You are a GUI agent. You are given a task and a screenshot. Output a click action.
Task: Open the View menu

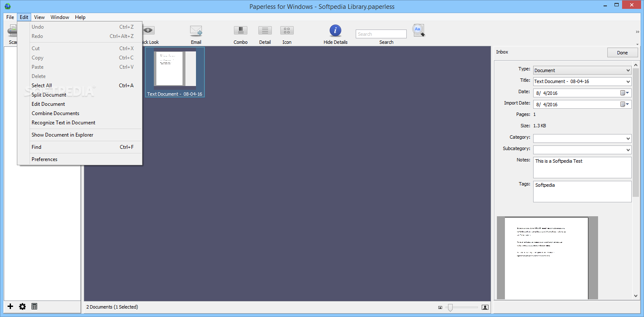[x=40, y=17]
